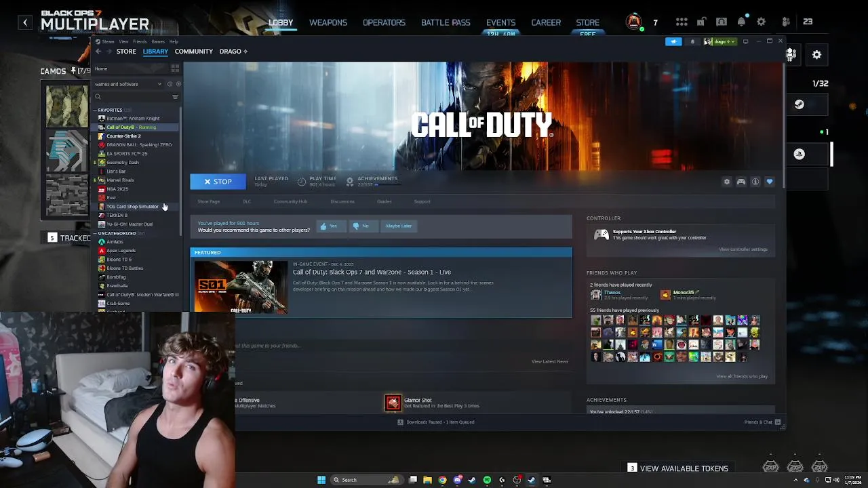Click the ready-to-play filter icon
Viewport: 868px width, 488px height.
tap(178, 84)
